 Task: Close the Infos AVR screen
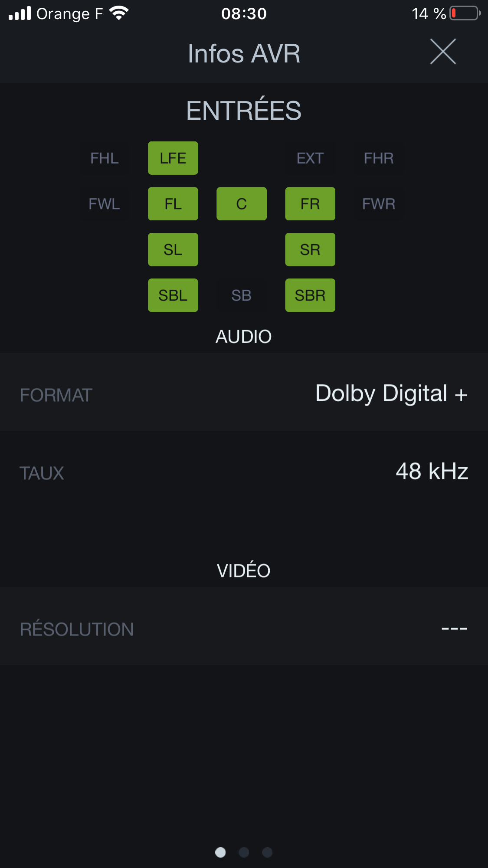pos(443,52)
